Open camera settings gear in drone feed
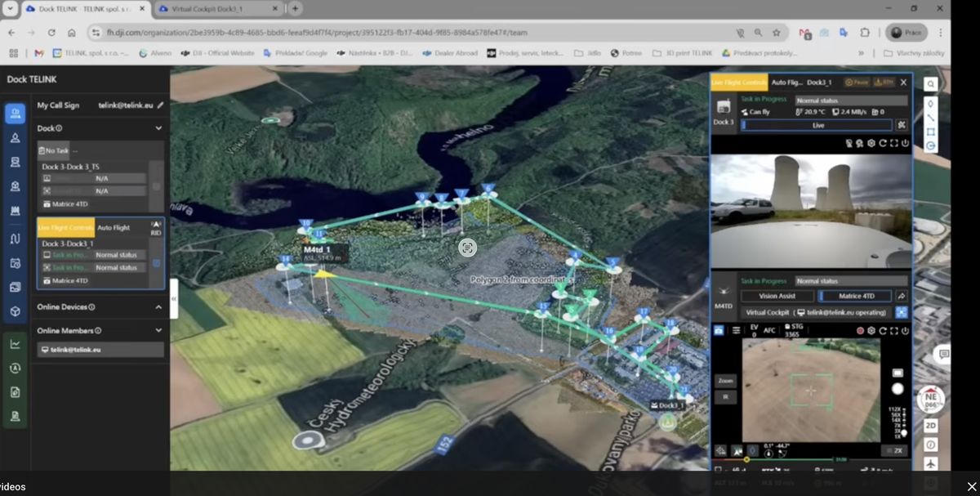 pos(871,331)
